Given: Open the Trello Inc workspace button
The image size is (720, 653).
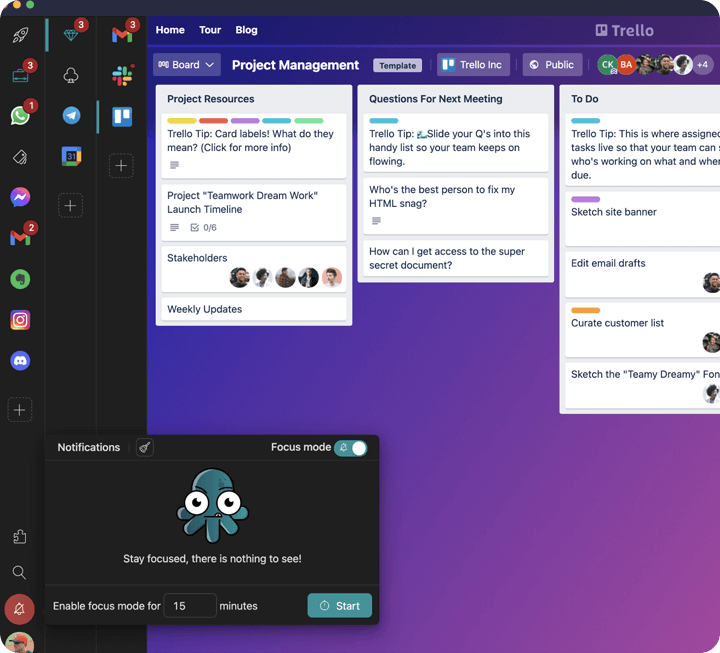Looking at the screenshot, I should tap(473, 65).
